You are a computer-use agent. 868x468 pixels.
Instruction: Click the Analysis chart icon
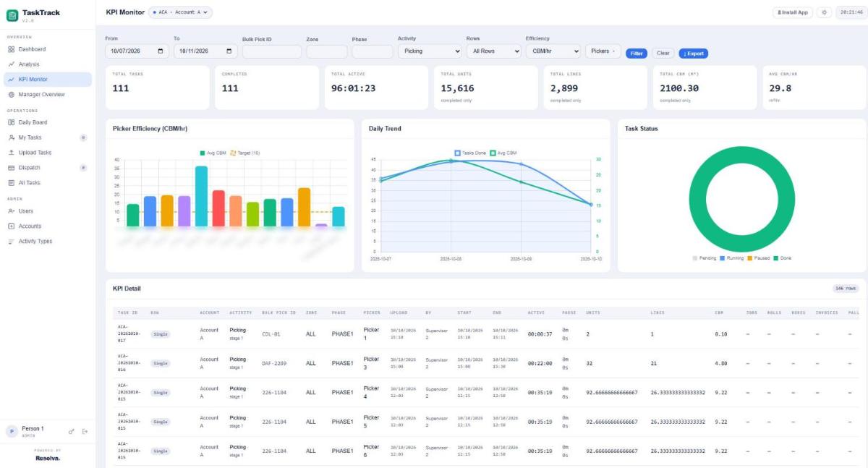tap(12, 64)
